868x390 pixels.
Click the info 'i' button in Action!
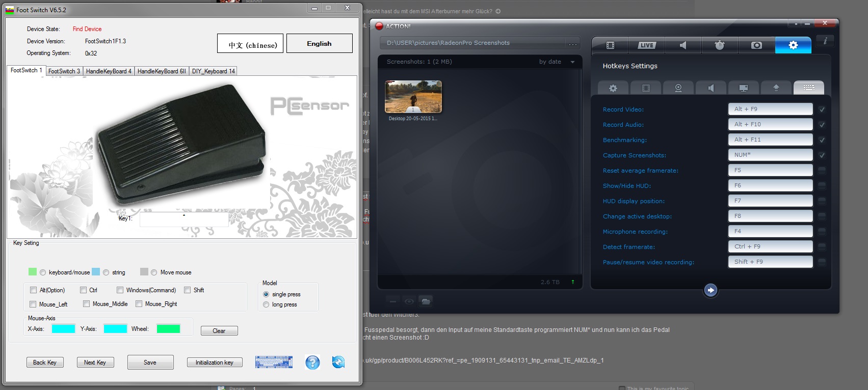[x=825, y=41]
